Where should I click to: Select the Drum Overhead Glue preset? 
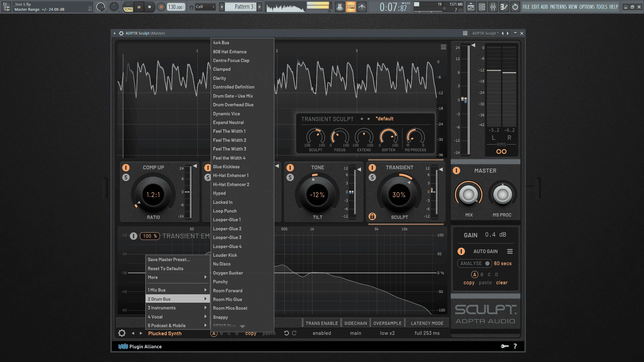[242, 105]
